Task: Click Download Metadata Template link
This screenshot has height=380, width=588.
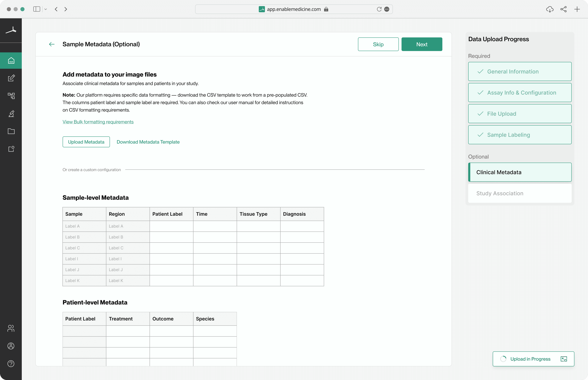Action: [148, 142]
